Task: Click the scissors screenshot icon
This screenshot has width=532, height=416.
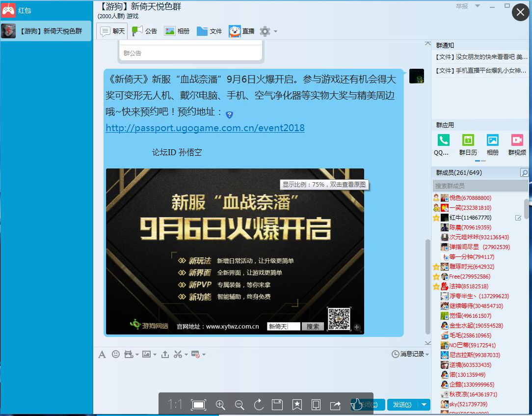Action: 178,354
